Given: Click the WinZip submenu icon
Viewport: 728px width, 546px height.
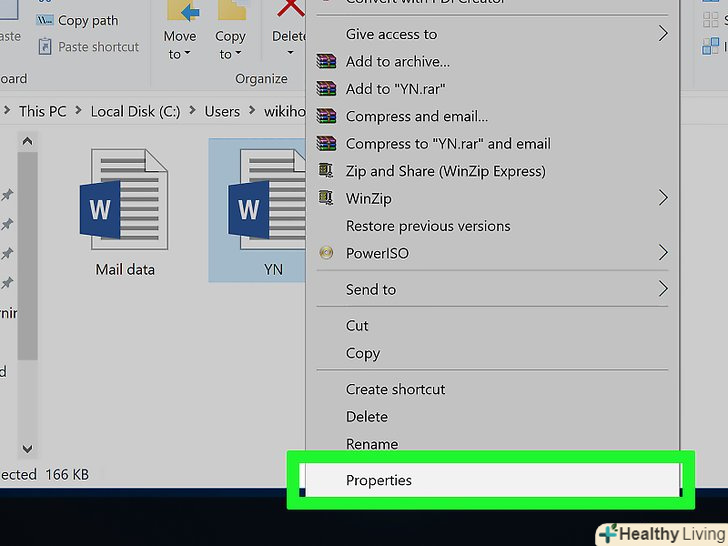Looking at the screenshot, I should (325, 198).
